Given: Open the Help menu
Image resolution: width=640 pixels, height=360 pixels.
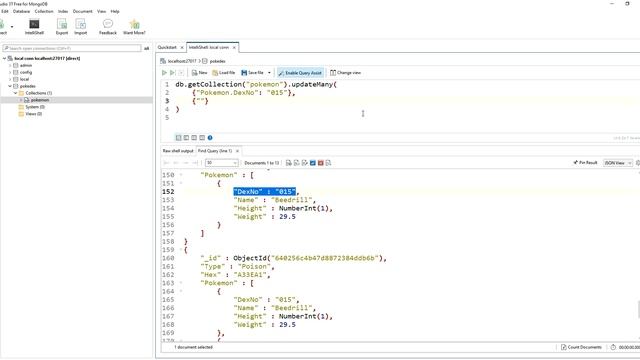Looking at the screenshot, I should tap(115, 11).
